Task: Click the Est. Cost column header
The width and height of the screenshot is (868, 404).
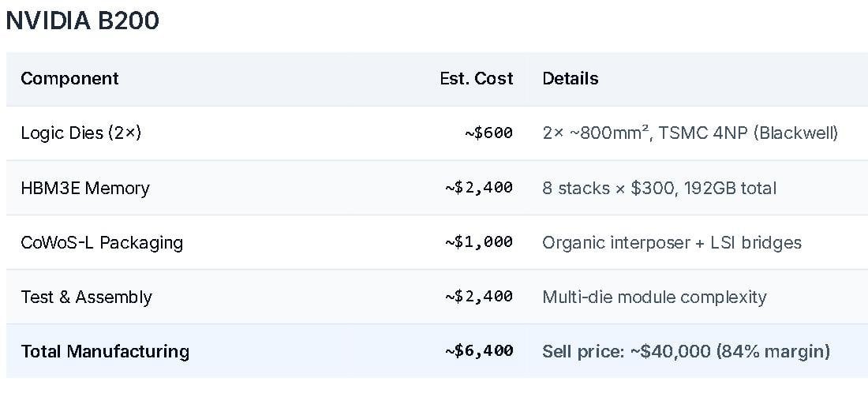Action: 476,79
